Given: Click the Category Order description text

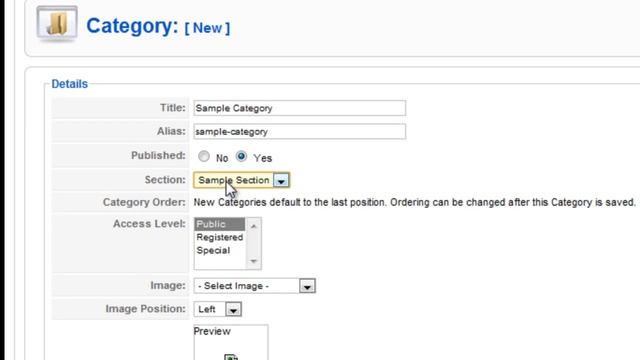Looking at the screenshot, I should [414, 202].
